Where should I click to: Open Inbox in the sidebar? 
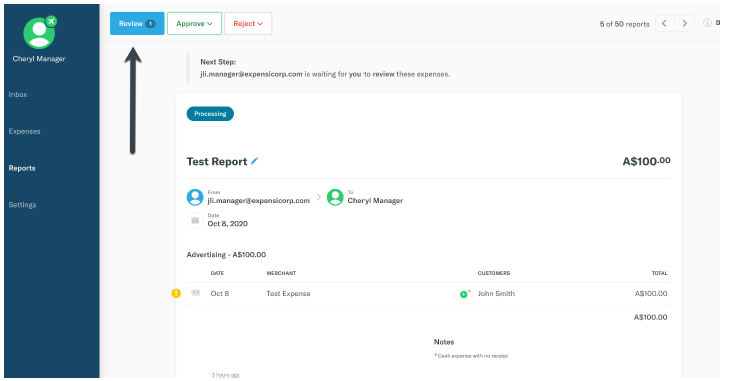click(18, 95)
